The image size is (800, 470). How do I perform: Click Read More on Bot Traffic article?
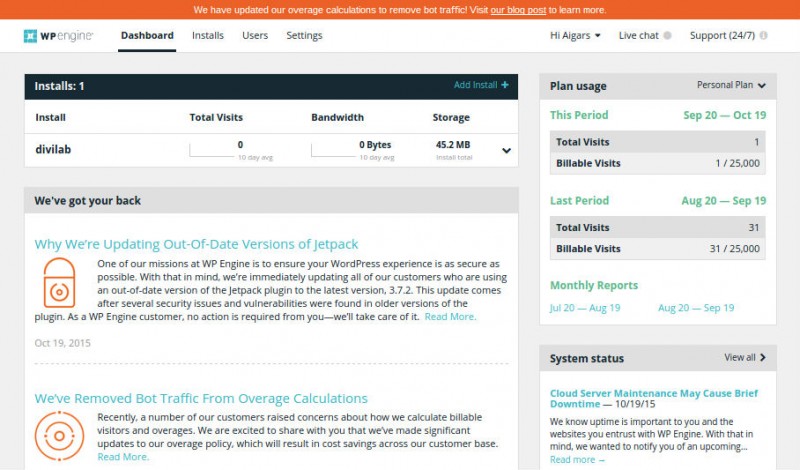pos(123,457)
